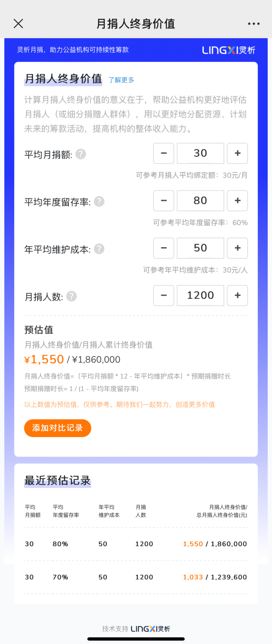Increase 月捐人数 with plus button
Image resolution: width=272 pixels, height=644 pixels.
click(x=237, y=295)
